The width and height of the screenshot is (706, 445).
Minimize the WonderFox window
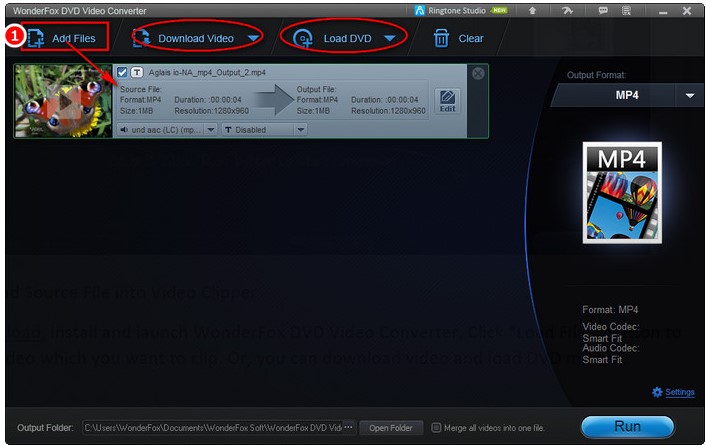tap(663, 12)
